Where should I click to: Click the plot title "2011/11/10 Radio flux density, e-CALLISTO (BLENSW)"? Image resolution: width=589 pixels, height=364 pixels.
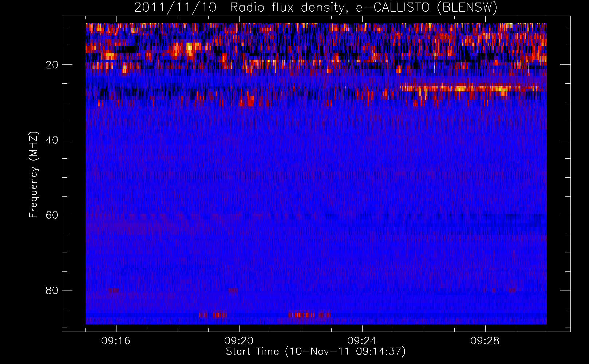point(316,8)
